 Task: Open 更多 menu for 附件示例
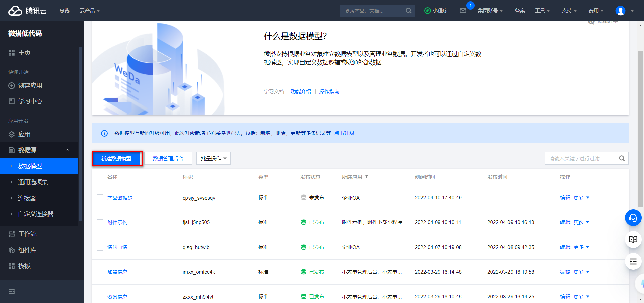581,222
